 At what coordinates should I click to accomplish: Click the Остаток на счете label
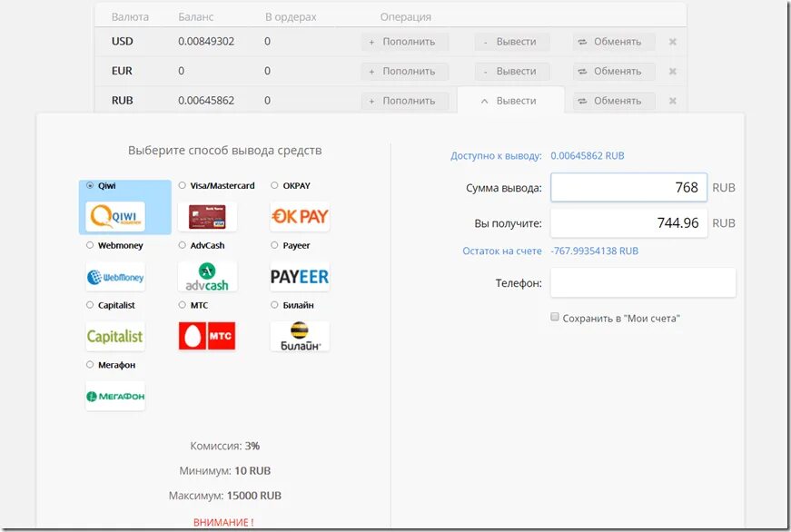click(502, 251)
